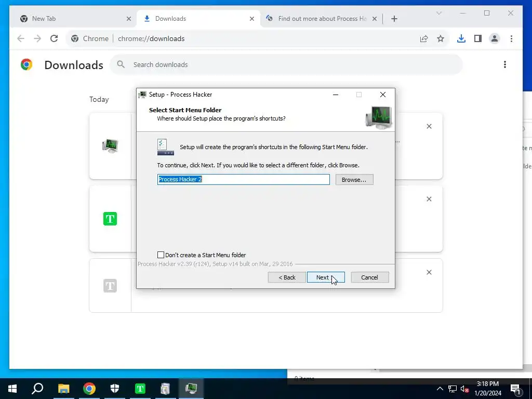Open Downloads page more actions menu

[505, 64]
